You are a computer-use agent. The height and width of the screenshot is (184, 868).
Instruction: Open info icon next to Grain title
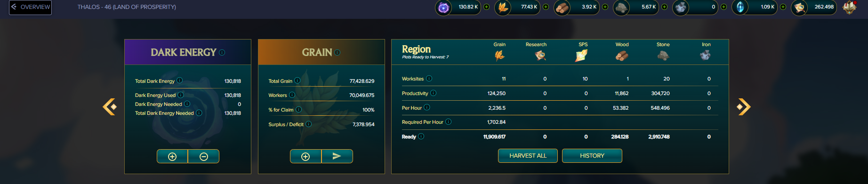coord(337,53)
